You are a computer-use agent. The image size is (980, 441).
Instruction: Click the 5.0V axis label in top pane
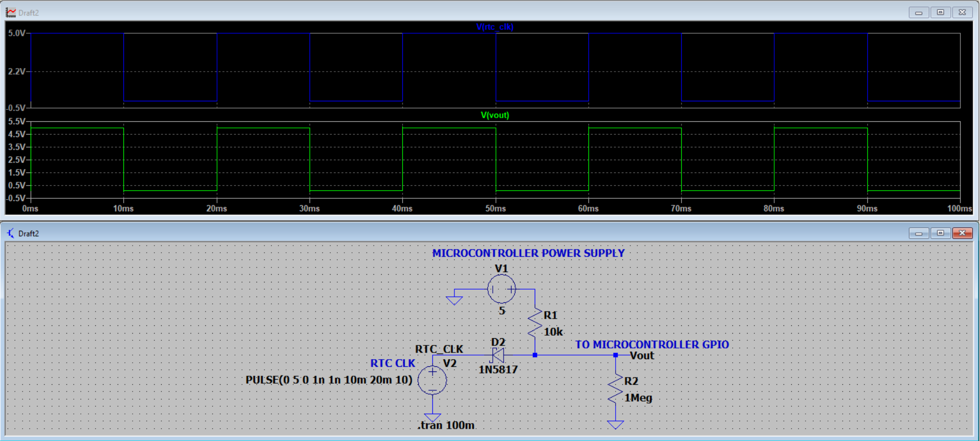16,33
